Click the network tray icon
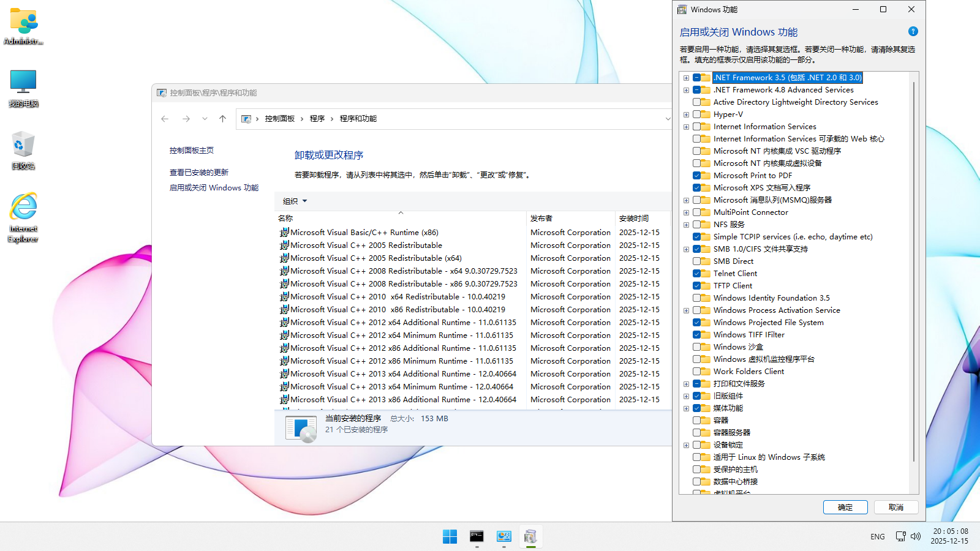The width and height of the screenshot is (980, 551). 900,536
